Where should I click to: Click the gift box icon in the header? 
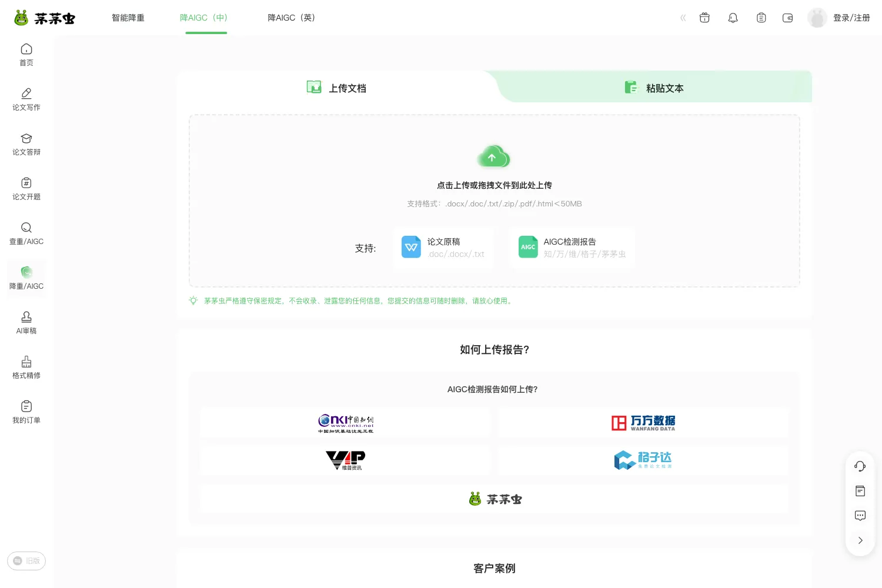pos(704,18)
